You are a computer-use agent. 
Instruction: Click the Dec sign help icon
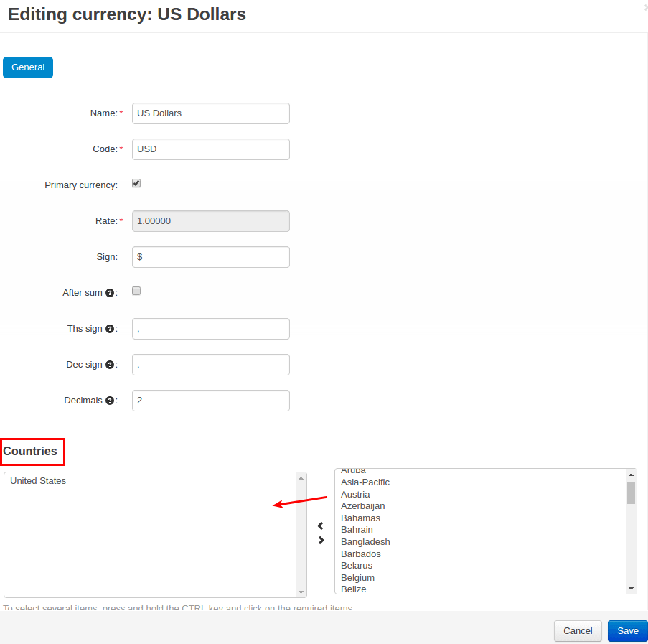110,365
